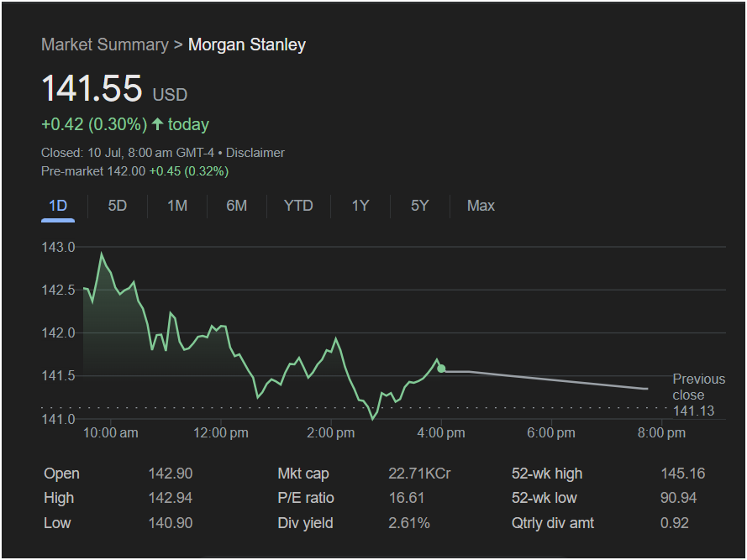The height and width of the screenshot is (560, 747).
Task: Click the 12:00 pm axis label
Action: (221, 433)
